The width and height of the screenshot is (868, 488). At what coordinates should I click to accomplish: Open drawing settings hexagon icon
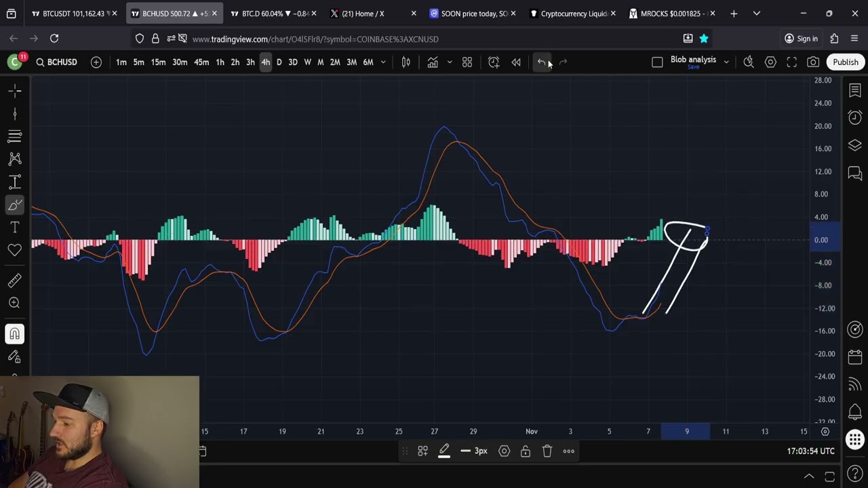point(504,451)
